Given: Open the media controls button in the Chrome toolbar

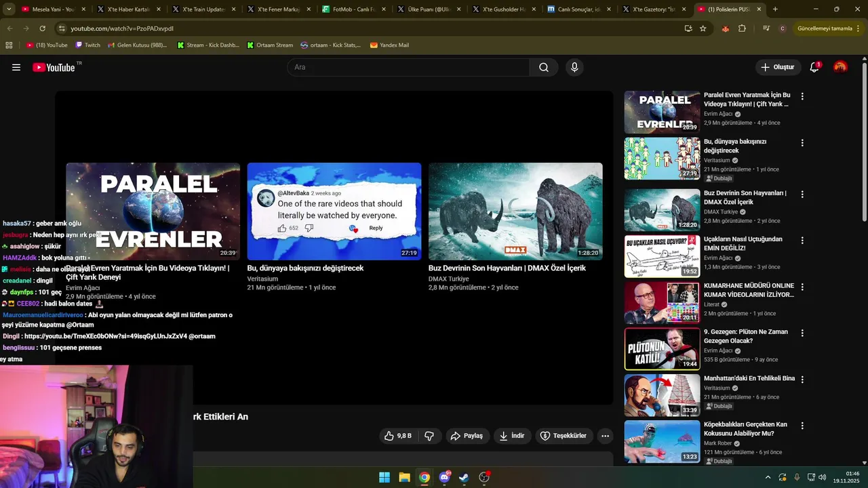Looking at the screenshot, I should click(x=766, y=28).
